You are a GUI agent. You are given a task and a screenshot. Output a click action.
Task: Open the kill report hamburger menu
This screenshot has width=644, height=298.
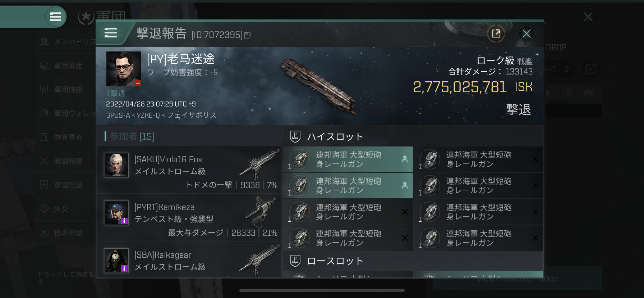[x=111, y=33]
